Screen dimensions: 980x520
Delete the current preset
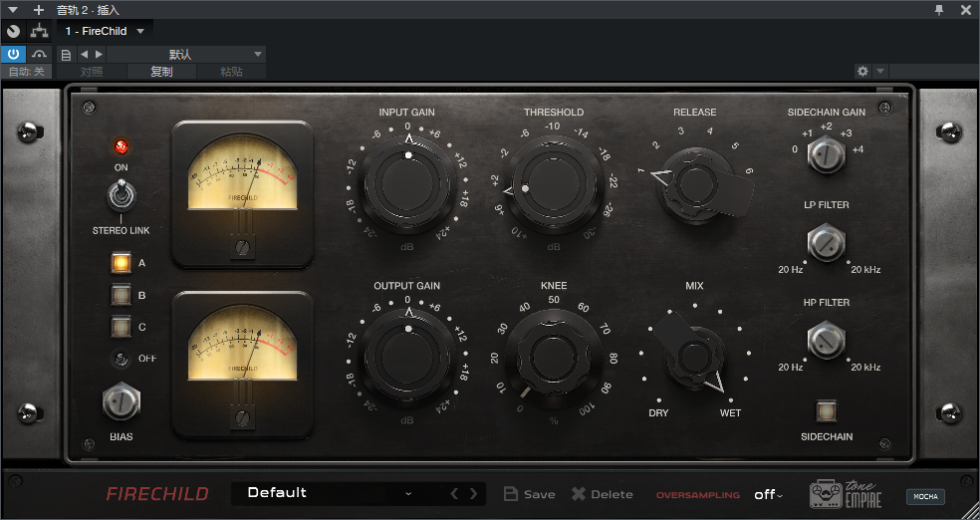pos(602,494)
